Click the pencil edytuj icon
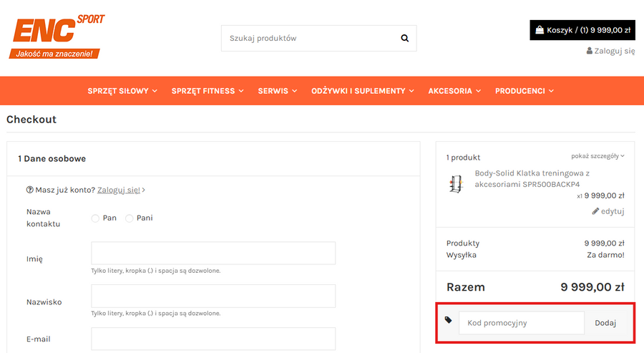 pyautogui.click(x=595, y=211)
